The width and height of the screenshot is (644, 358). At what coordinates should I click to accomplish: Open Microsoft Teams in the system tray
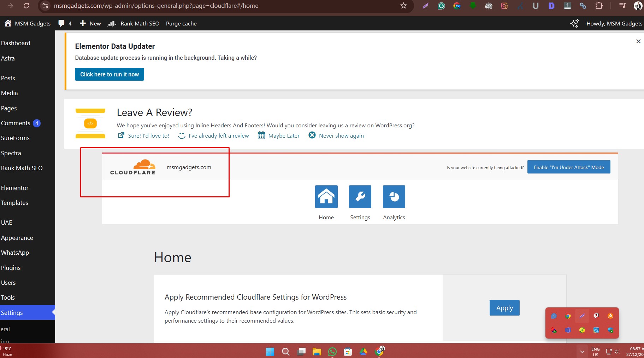click(568, 330)
